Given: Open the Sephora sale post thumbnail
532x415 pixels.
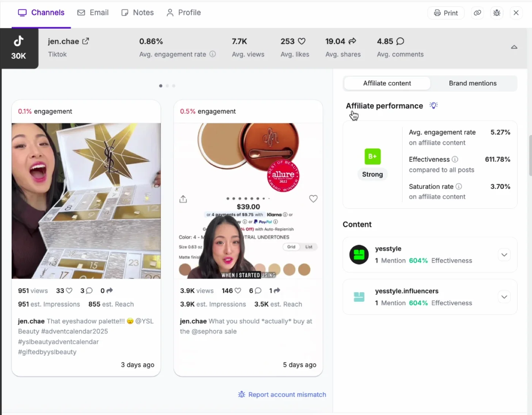Looking at the screenshot, I should (248, 201).
